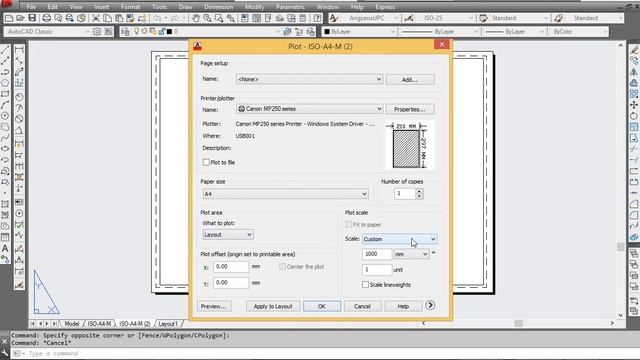Click the New drawing icon in the toolbar
This screenshot has height=360, width=640.
pos(9,18)
